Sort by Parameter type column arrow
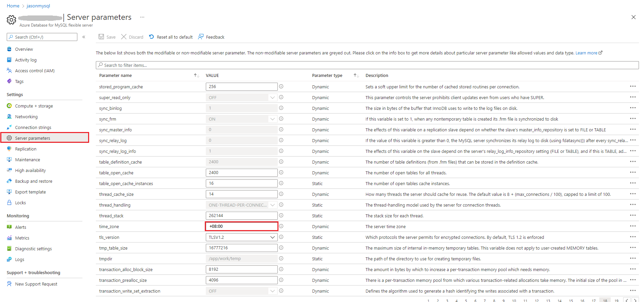The width and height of the screenshot is (644, 302). [356, 76]
